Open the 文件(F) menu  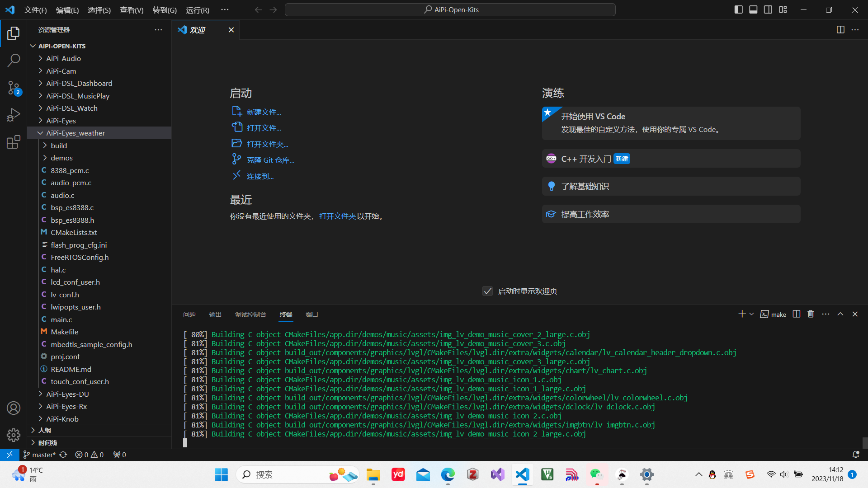click(35, 10)
